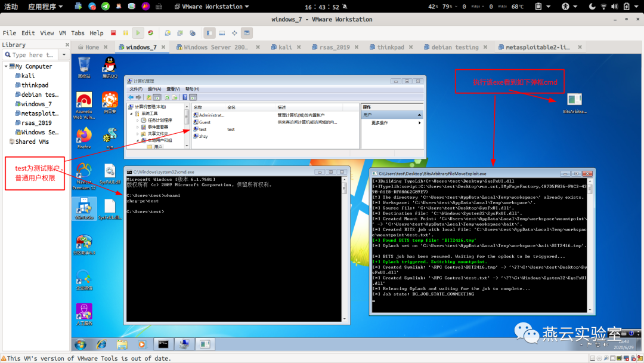644x363 pixels.
Task: Click the take snapshot toolbar icon
Action: click(x=168, y=33)
